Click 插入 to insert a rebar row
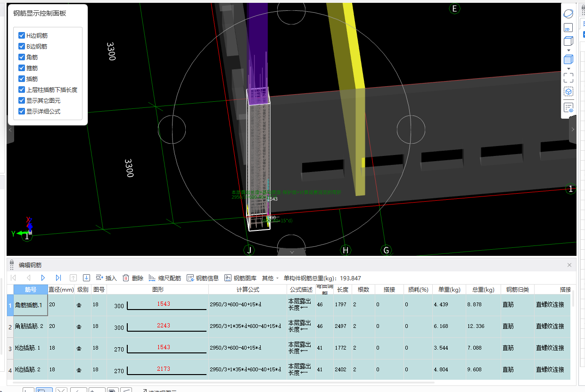 [106, 278]
